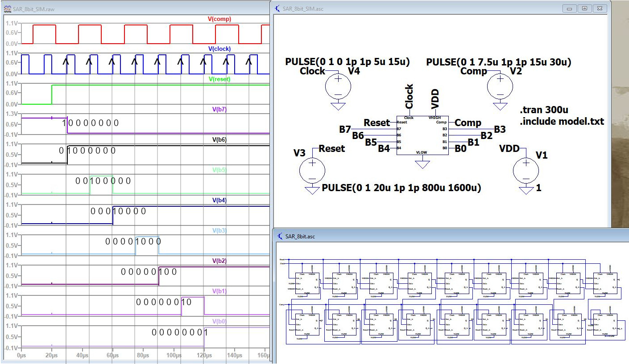Click the V(comp) trace label
Viewport: 629px width, 364px height.
coord(219,19)
